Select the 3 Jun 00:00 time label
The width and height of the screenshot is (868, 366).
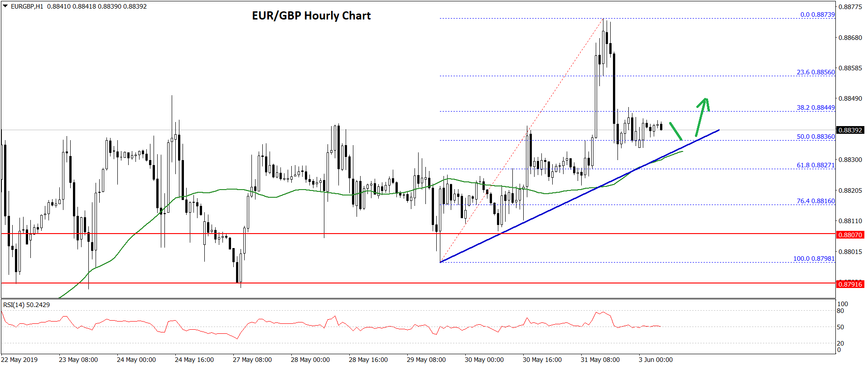tap(656, 360)
